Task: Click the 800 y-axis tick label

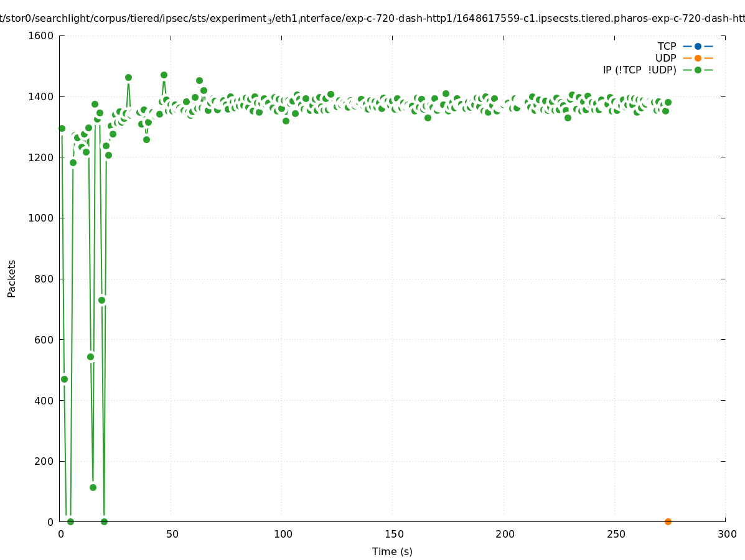Action: click(44, 279)
